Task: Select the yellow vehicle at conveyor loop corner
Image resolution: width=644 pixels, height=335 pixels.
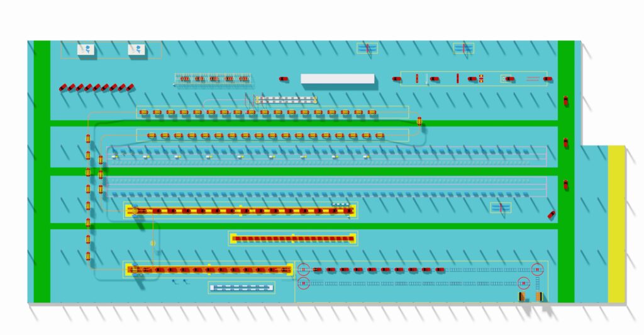Action: coord(419,121)
